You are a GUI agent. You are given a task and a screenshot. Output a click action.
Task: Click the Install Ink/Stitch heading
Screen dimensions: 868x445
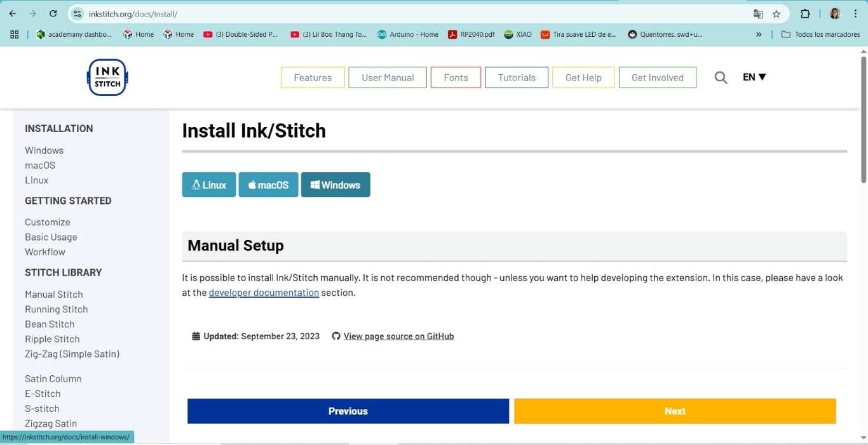point(254,131)
